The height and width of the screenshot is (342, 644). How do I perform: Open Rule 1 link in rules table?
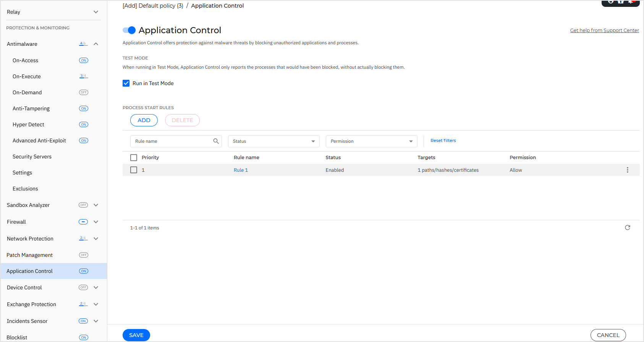click(241, 170)
